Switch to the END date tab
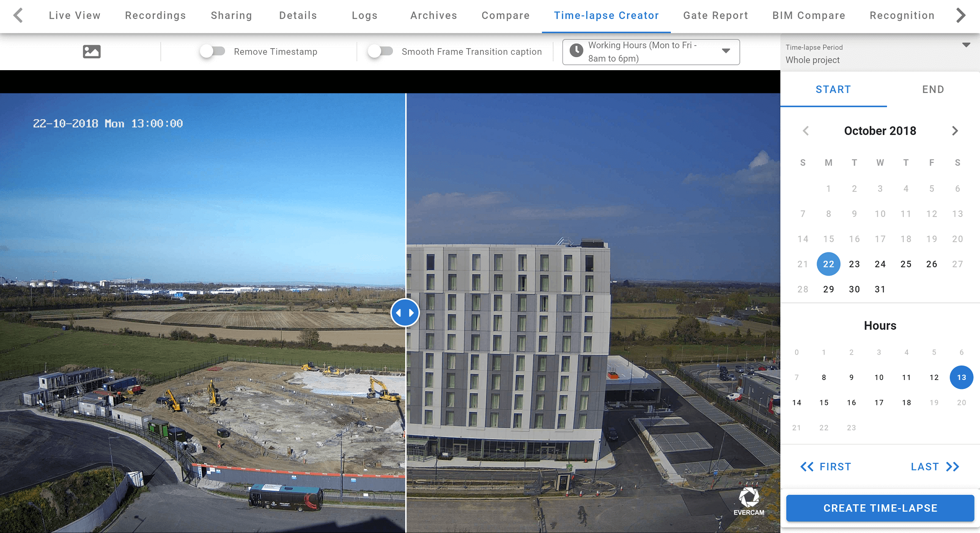The height and width of the screenshot is (533, 980). [933, 90]
